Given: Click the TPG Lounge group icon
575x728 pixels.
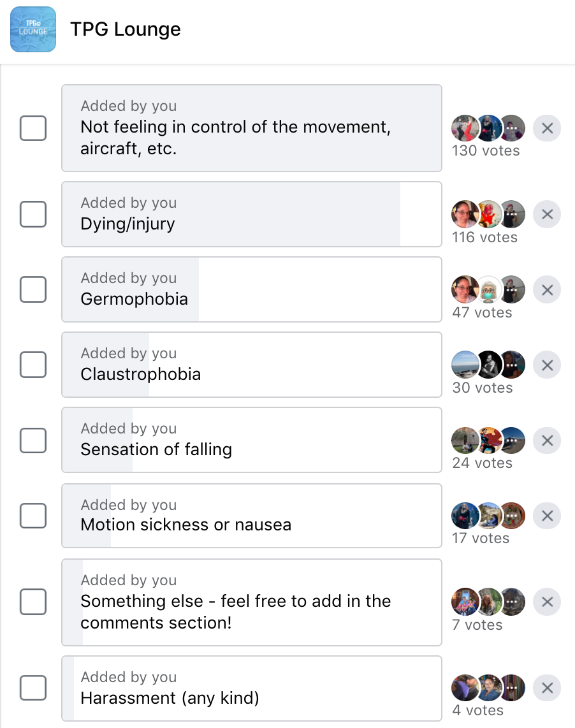Looking at the screenshot, I should point(33,29).
